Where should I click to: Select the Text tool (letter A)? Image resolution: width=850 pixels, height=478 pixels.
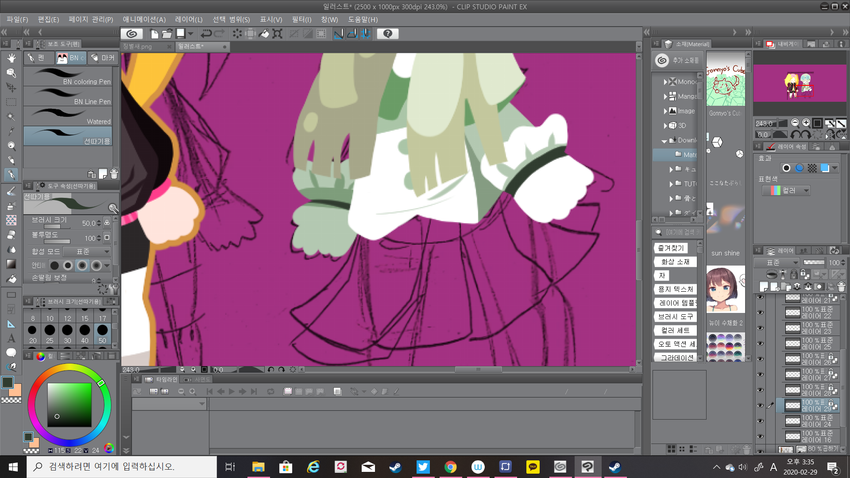[x=11, y=338]
